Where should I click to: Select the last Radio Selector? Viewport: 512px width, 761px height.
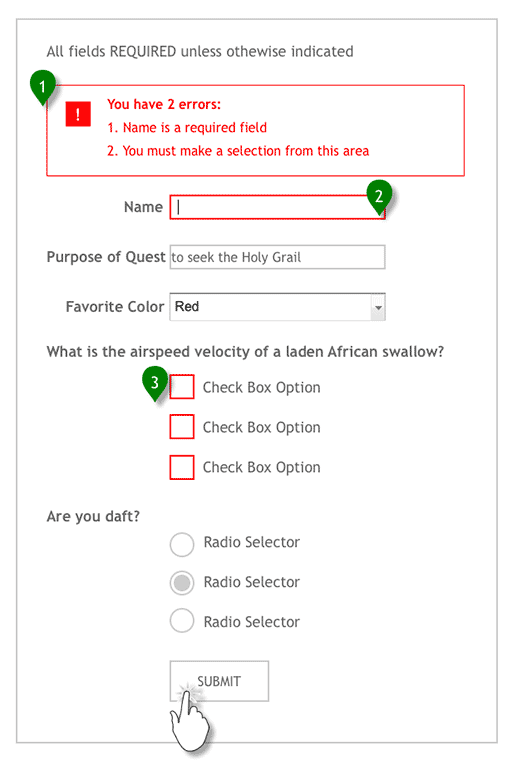pos(182,621)
